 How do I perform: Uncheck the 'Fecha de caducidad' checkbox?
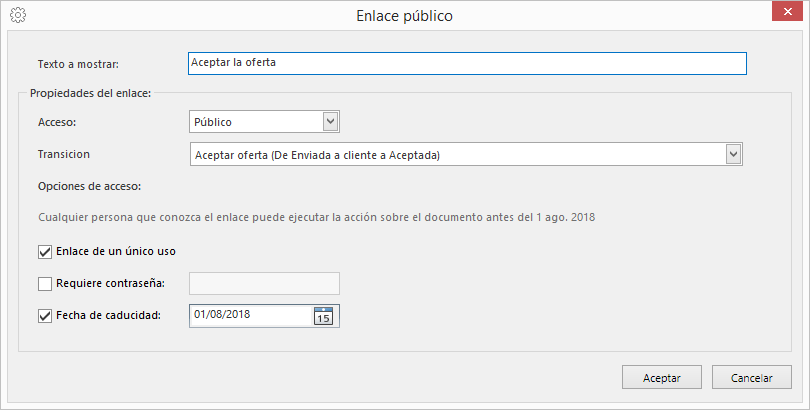[45, 316]
